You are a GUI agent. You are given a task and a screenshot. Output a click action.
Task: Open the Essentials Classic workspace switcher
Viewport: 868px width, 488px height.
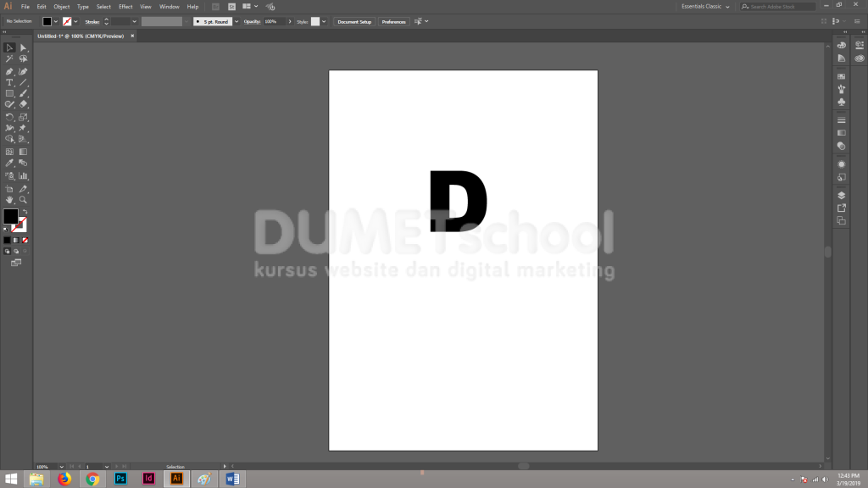click(x=705, y=7)
